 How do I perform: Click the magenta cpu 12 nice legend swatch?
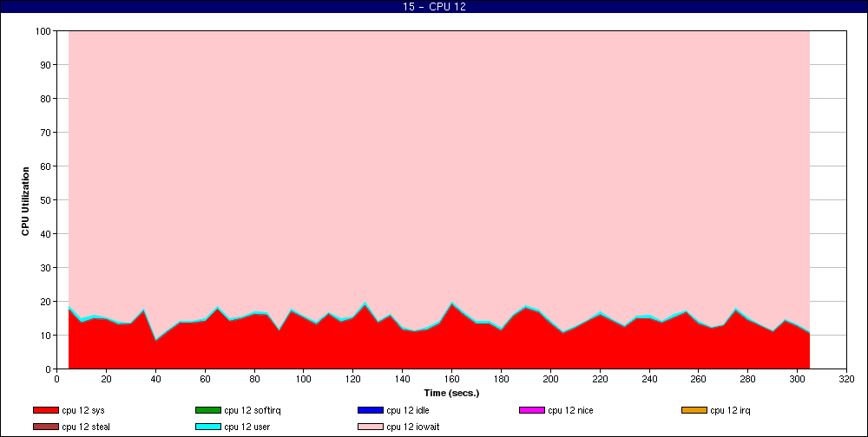(532, 410)
